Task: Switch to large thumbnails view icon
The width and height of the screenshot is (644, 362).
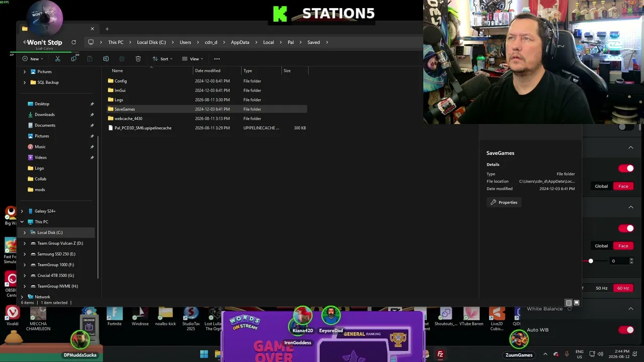Action: pyautogui.click(x=577, y=303)
